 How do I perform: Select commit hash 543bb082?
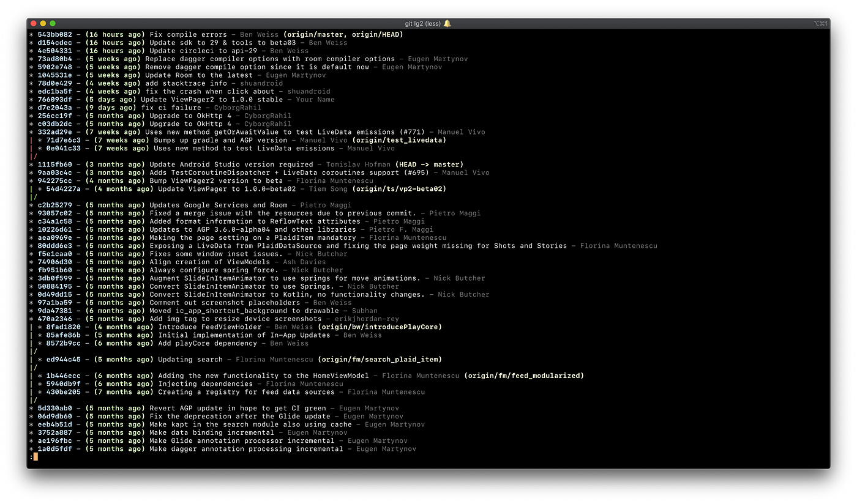(55, 34)
